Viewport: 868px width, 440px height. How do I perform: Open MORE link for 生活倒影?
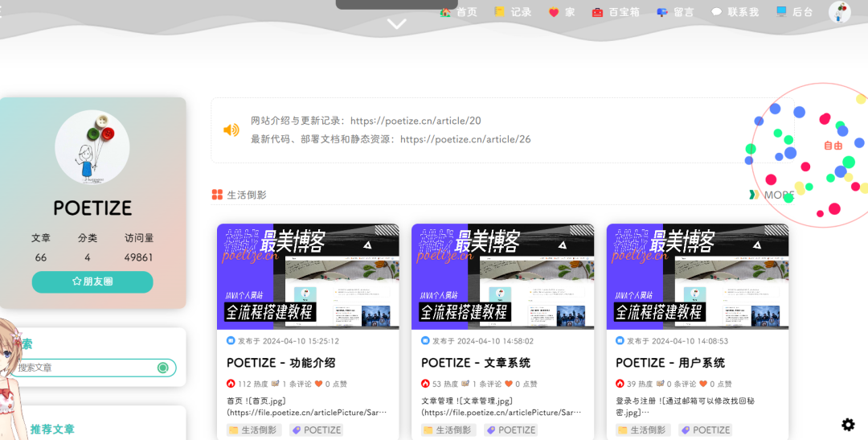pos(771,195)
